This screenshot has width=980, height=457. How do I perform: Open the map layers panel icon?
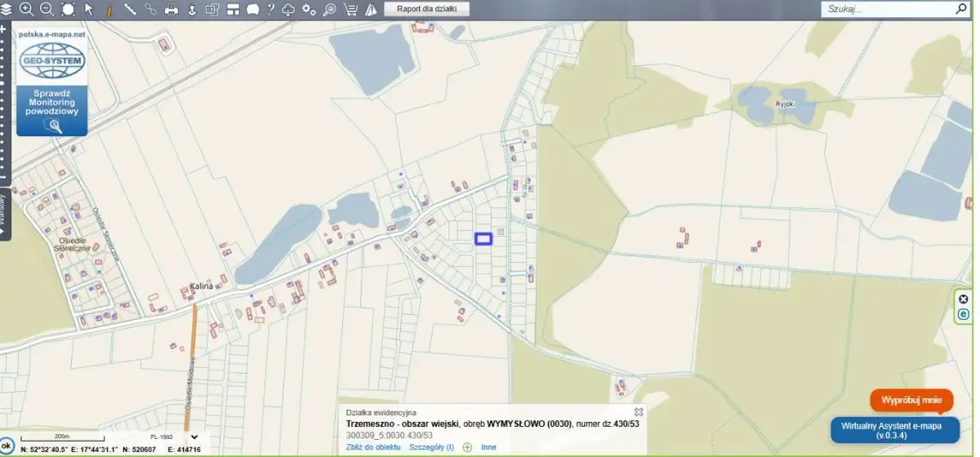(7, 10)
